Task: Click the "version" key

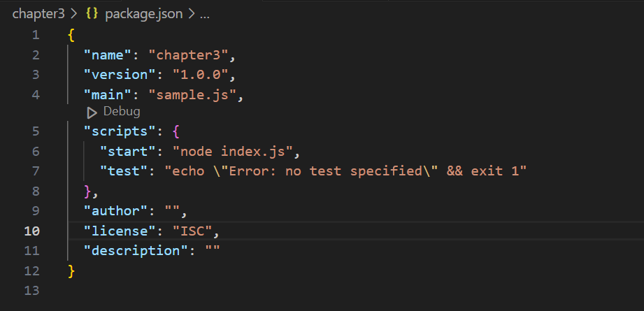Action: pyautogui.click(x=120, y=75)
